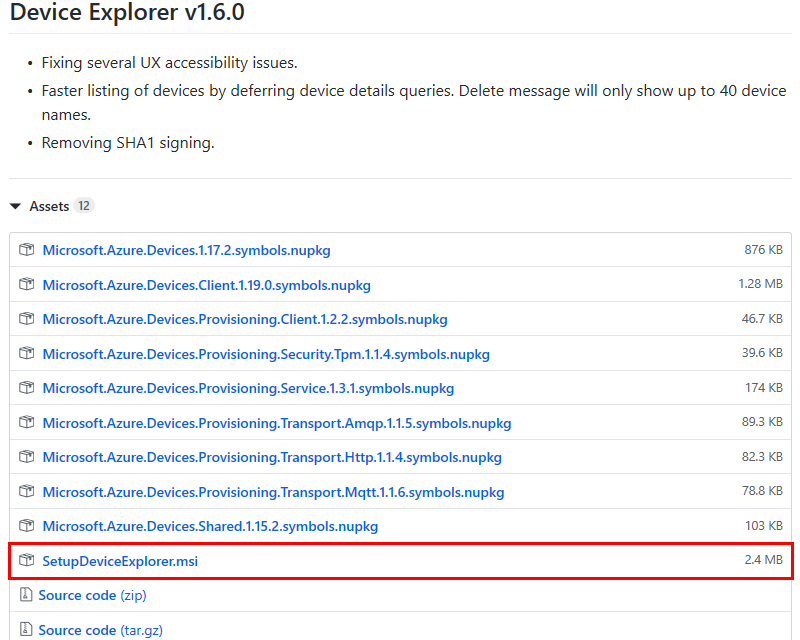800x640 pixels.
Task: Click package icon beside Provisioning.Transport.Http.1.1.4.symbols.nupkg
Action: click(27, 457)
